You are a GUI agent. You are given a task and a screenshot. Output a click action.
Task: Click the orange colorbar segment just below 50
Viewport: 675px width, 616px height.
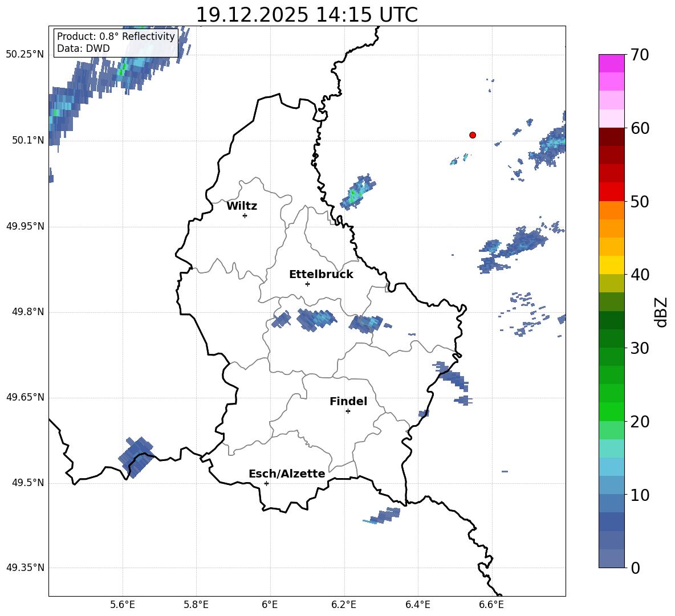[611, 210]
